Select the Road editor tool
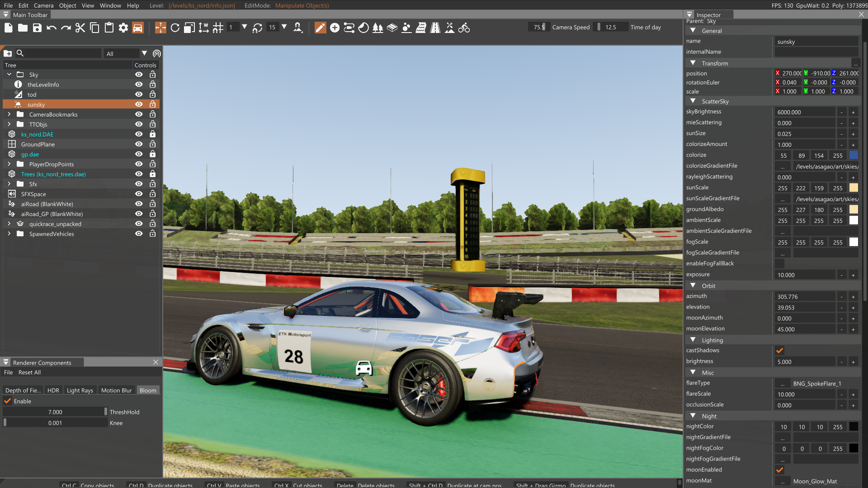The width and height of the screenshot is (868, 488). pyautogui.click(x=435, y=28)
